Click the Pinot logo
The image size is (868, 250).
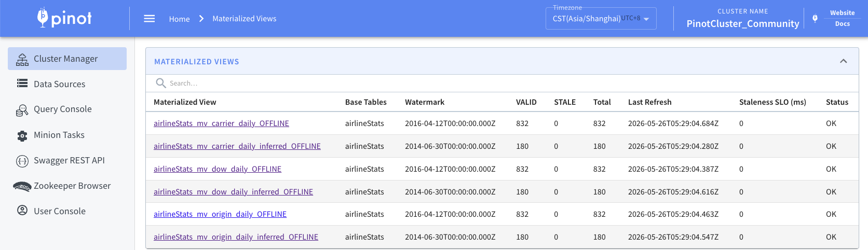(x=64, y=18)
